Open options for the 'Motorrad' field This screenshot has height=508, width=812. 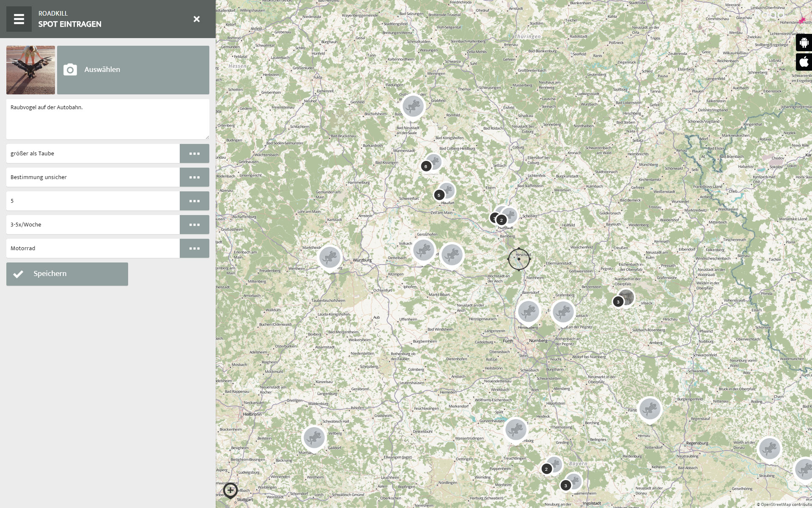(x=194, y=248)
